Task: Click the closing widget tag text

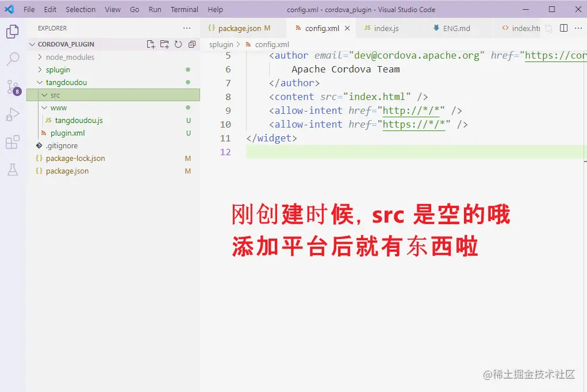Action: (272, 138)
